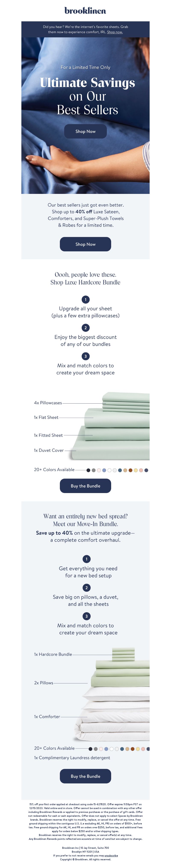The height and width of the screenshot is (868, 171).
Task: Select the yellow color swatch for Hardcore Bundle
Action: coord(136,470)
